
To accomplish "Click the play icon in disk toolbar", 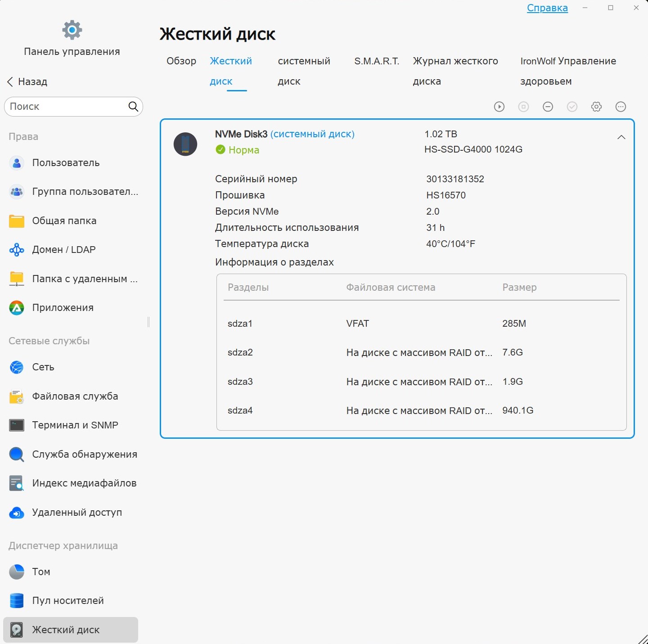I will pyautogui.click(x=499, y=107).
